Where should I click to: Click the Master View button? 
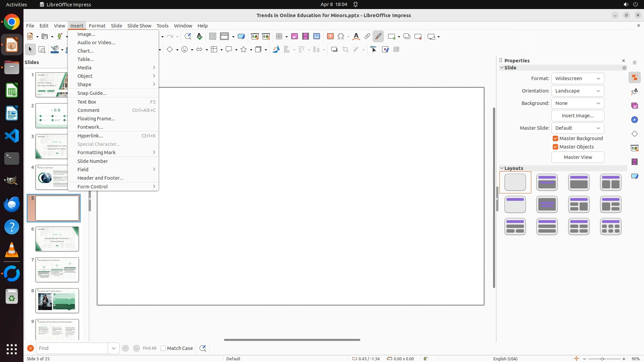[x=578, y=157]
